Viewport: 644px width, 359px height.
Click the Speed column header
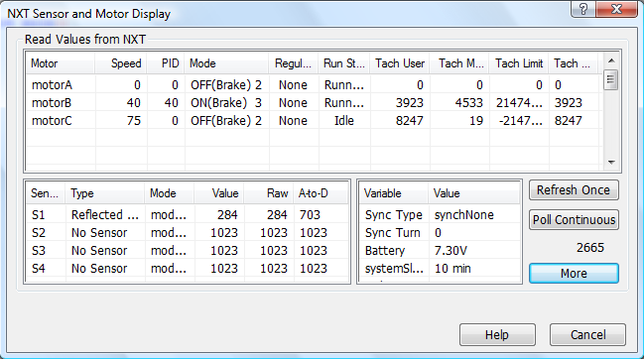click(x=121, y=63)
